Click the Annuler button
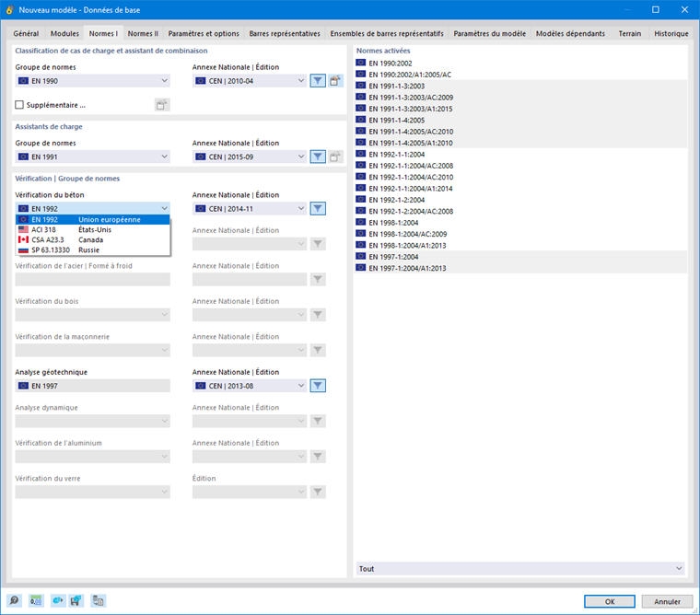This screenshot has width=700, height=615. point(668,601)
